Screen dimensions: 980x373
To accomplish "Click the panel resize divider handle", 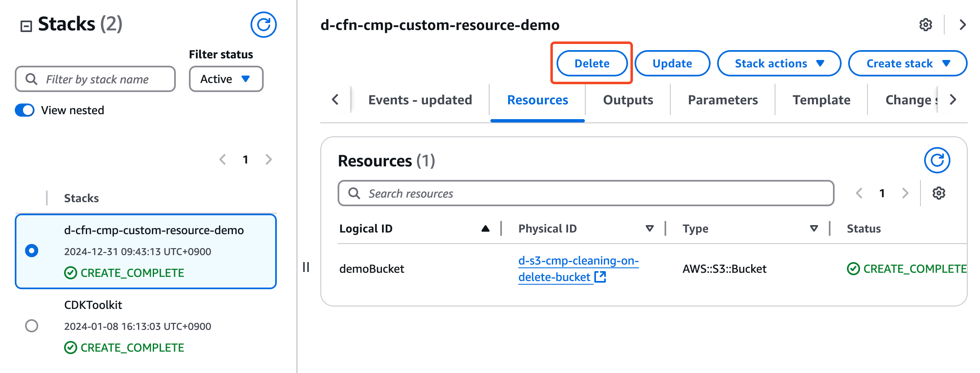I will pyautogui.click(x=306, y=267).
